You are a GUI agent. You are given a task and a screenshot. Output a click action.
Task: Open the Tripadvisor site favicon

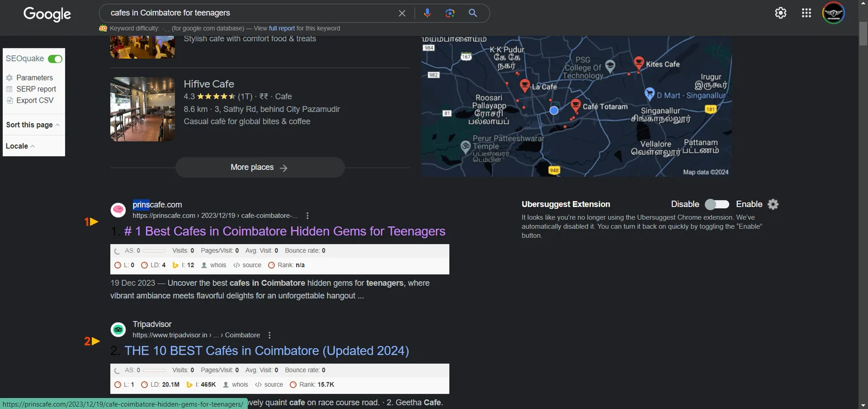(x=118, y=329)
